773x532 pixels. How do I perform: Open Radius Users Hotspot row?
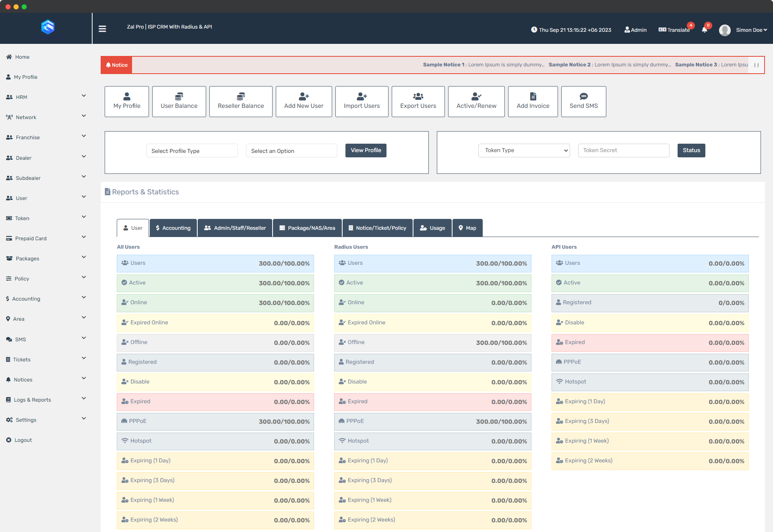point(432,441)
